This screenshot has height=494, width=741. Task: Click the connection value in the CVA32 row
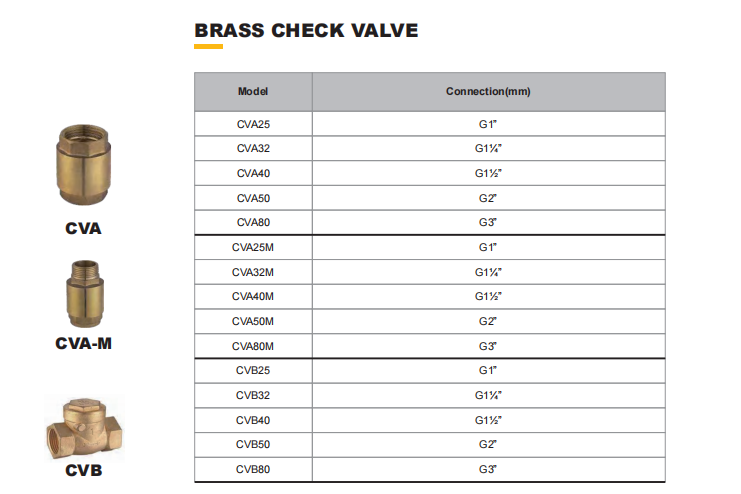pos(488,148)
